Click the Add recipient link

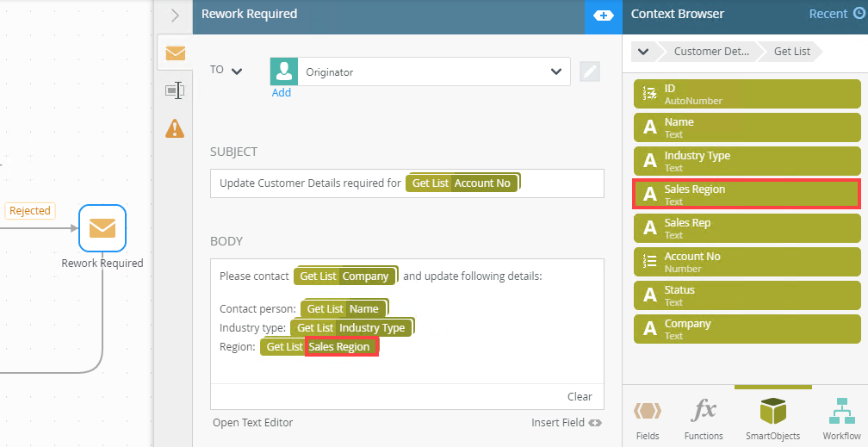click(282, 92)
